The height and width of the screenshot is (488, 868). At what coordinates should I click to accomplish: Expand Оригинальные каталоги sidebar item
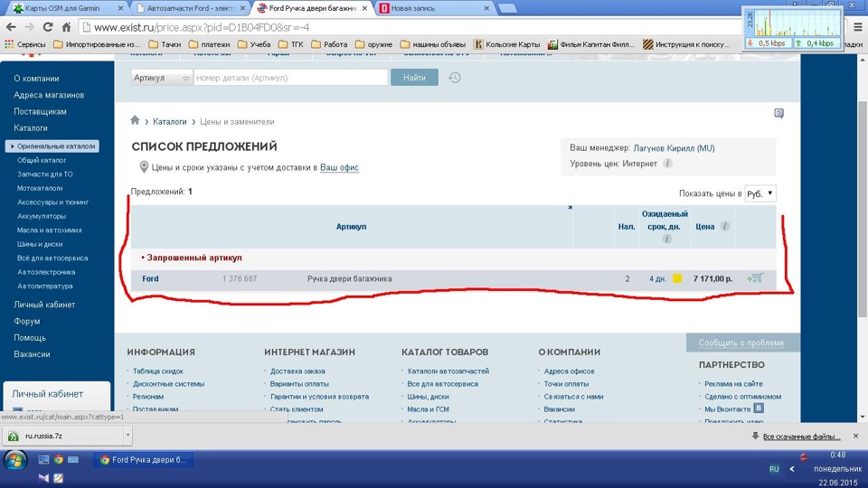(x=52, y=146)
